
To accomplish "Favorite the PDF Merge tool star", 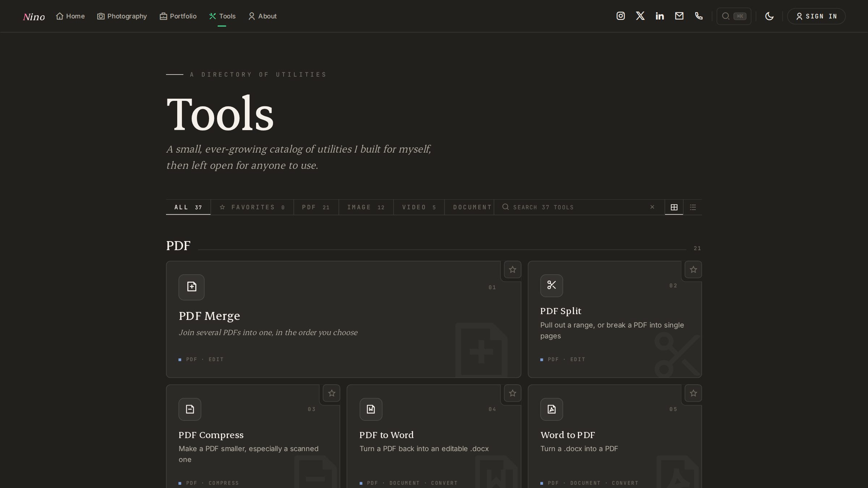I will coord(512,270).
